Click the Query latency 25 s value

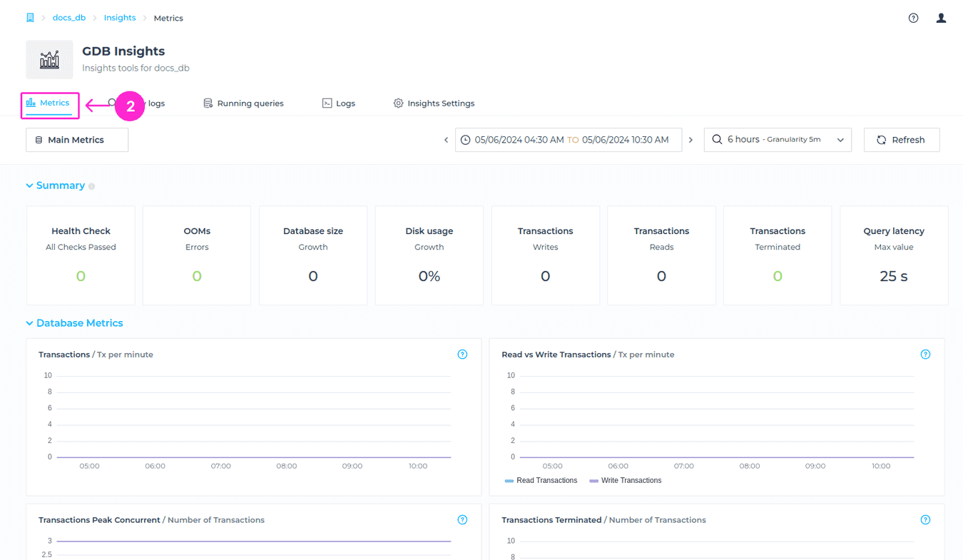click(894, 276)
